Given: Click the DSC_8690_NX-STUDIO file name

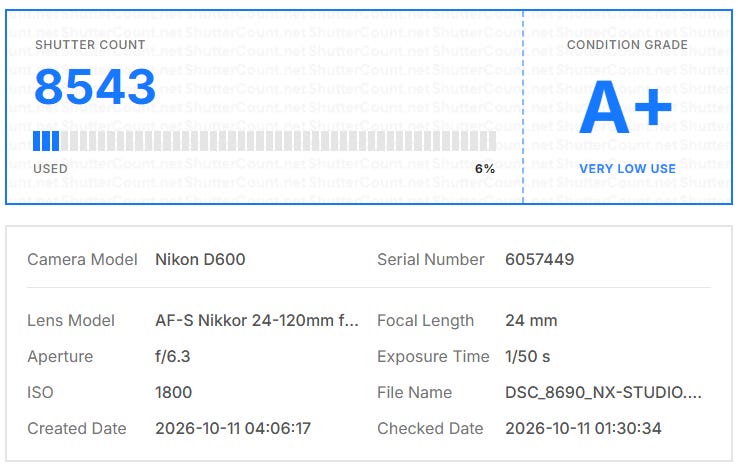Looking at the screenshot, I should [603, 392].
